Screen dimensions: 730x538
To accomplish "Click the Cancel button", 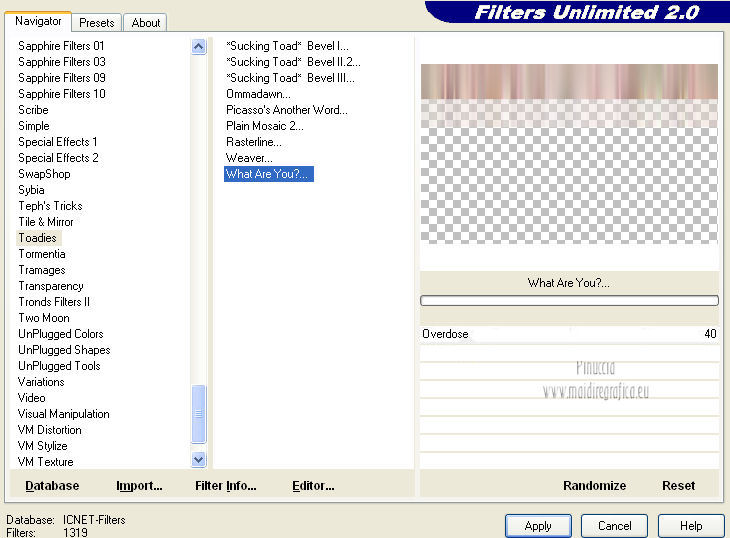I will coord(615,526).
